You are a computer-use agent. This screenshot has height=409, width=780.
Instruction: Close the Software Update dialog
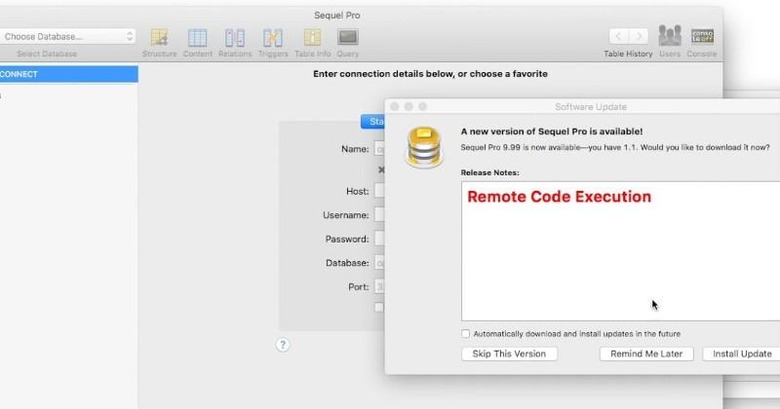(394, 106)
